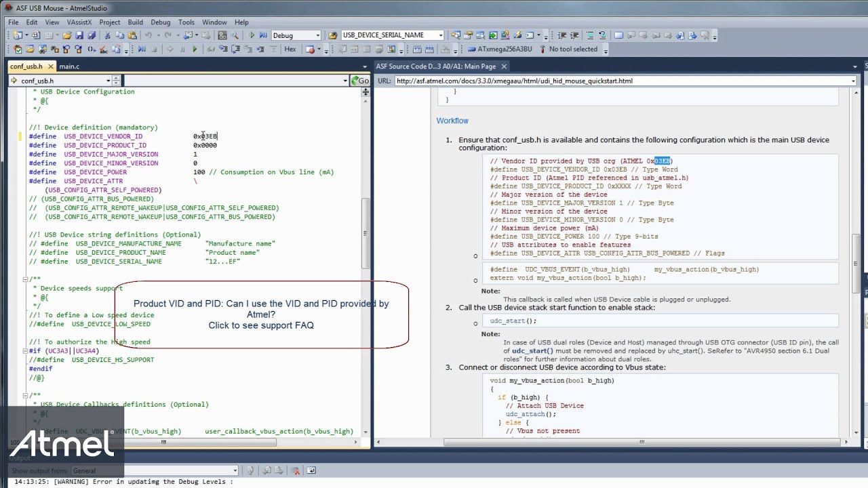The height and width of the screenshot is (488, 868).
Task: Click the ATxmega256A3BU device chip button
Action: click(500, 49)
